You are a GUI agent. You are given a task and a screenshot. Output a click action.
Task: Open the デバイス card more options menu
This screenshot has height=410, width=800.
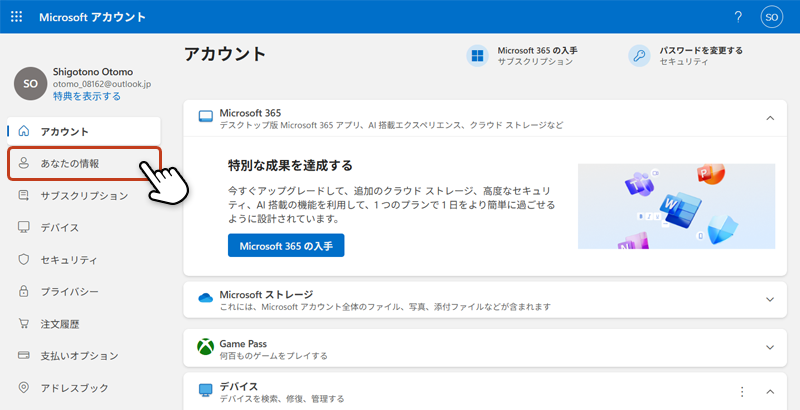pos(742,392)
